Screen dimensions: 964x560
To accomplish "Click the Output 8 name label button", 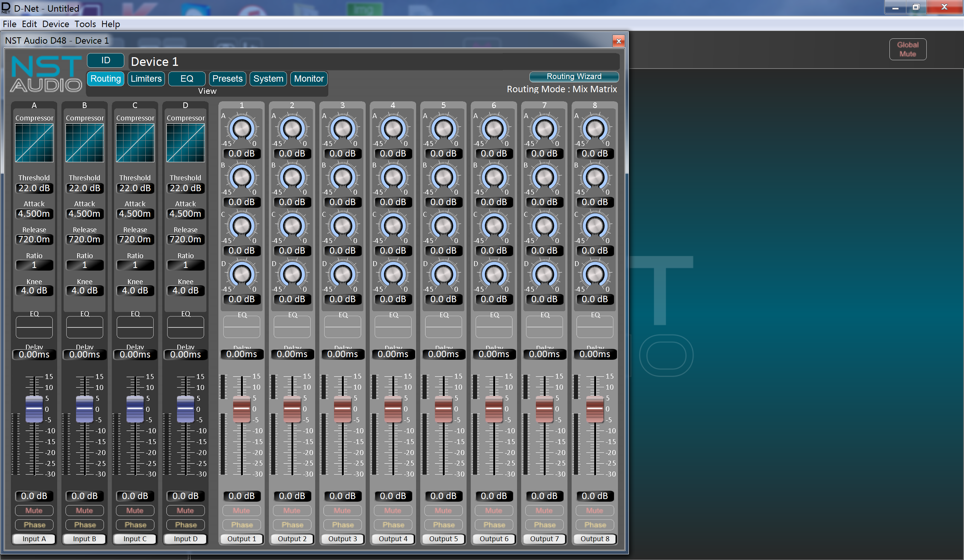I will (x=595, y=539).
